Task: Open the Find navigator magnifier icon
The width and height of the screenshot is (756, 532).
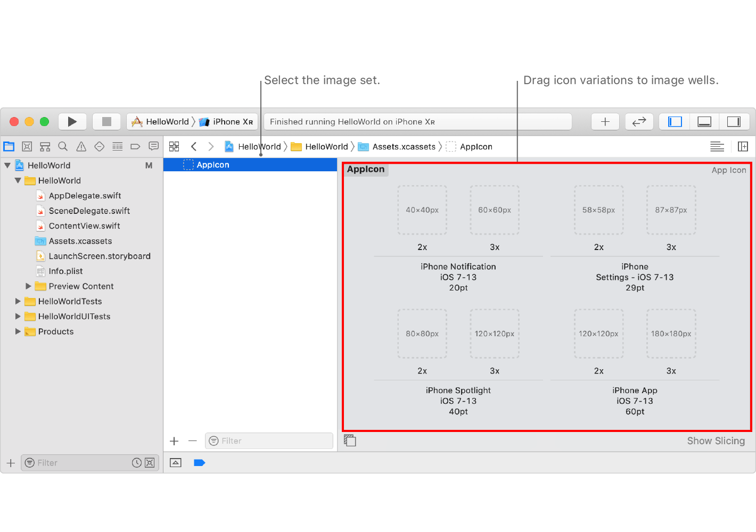Action: click(63, 147)
